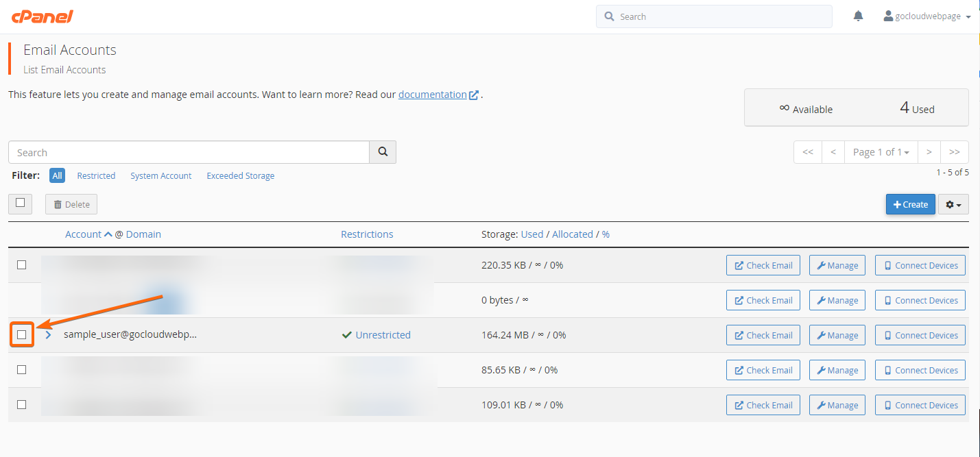The height and width of the screenshot is (457, 980).
Task: Manage the sample_user account
Action: point(837,335)
